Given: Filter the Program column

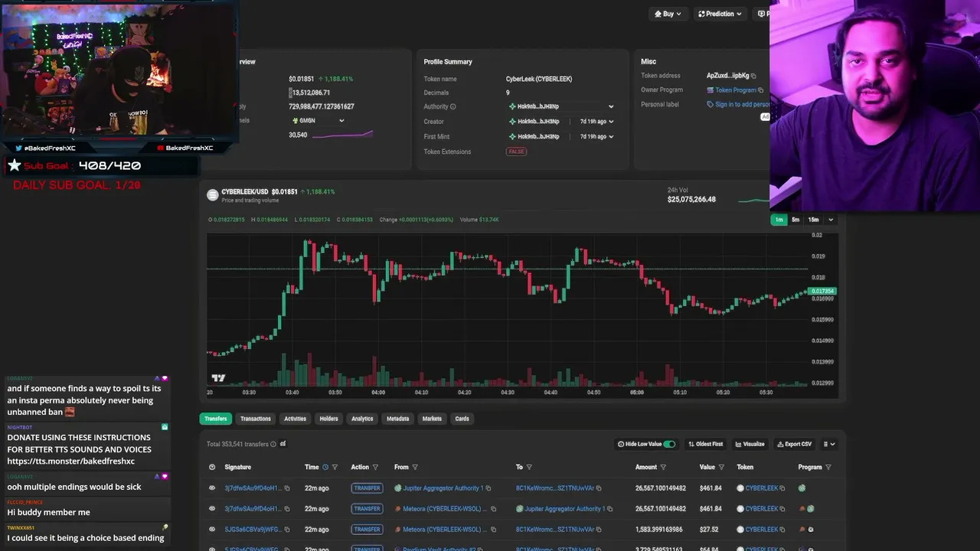Looking at the screenshot, I should tap(828, 467).
